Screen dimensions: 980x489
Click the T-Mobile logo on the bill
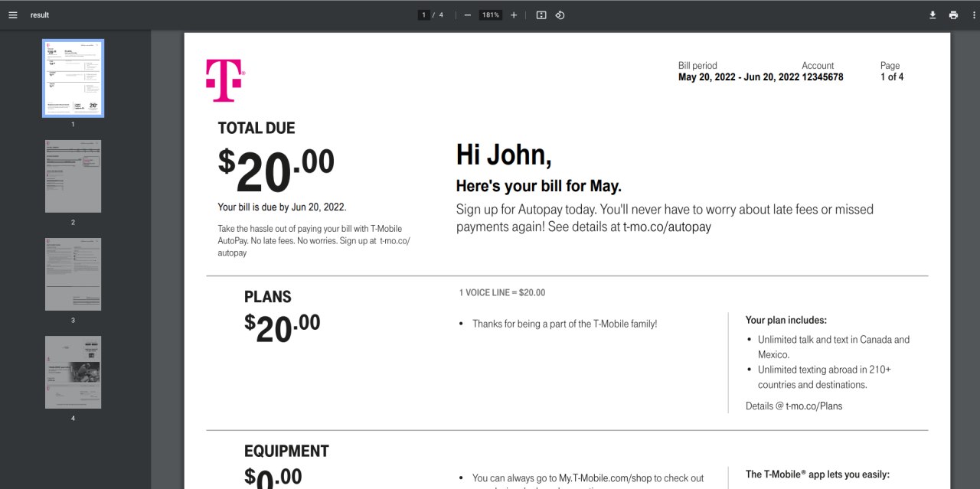(223, 79)
